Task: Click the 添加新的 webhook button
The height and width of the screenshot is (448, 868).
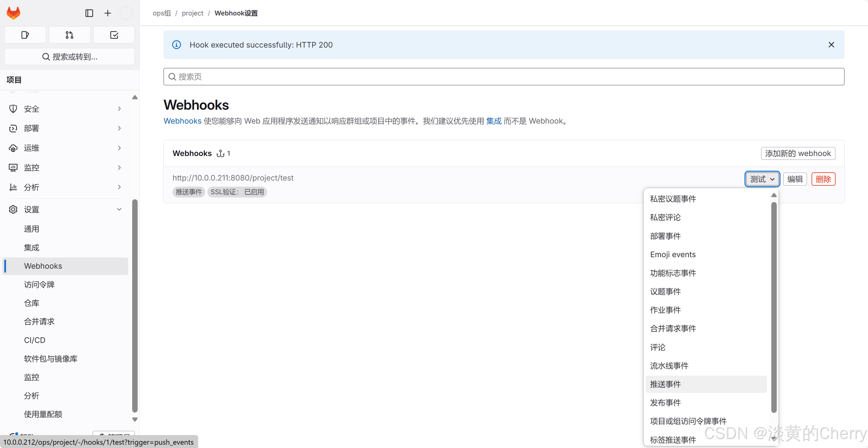Action: click(798, 154)
